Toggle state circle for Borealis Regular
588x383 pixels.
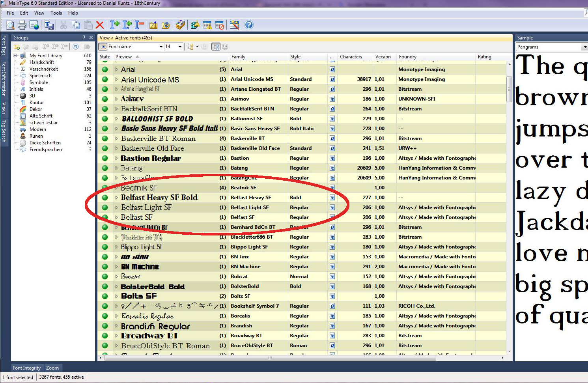[105, 316]
